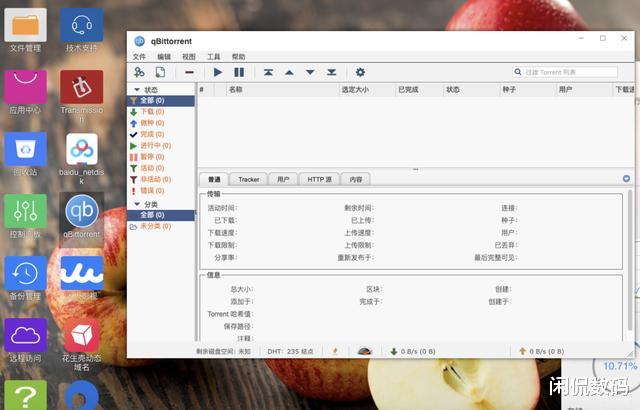Viewport: 640px width, 410px height.
Task: Open the Transmission desktop icon
Action: [82, 96]
